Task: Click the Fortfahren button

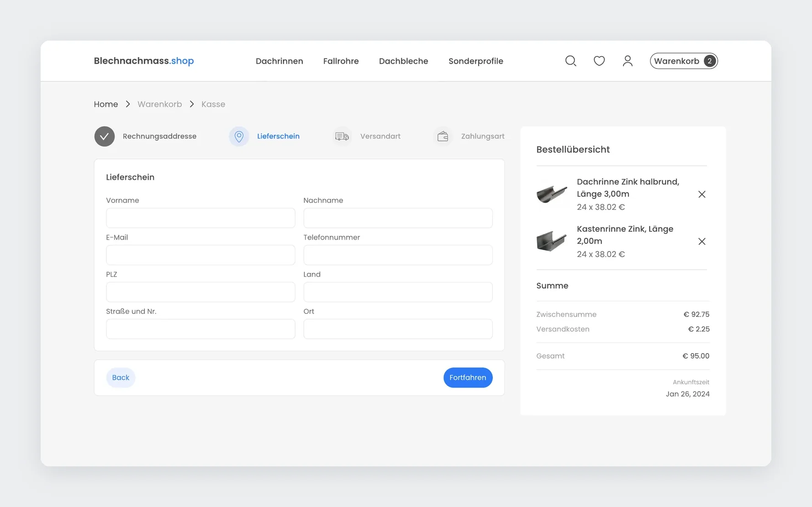Action: click(x=468, y=377)
